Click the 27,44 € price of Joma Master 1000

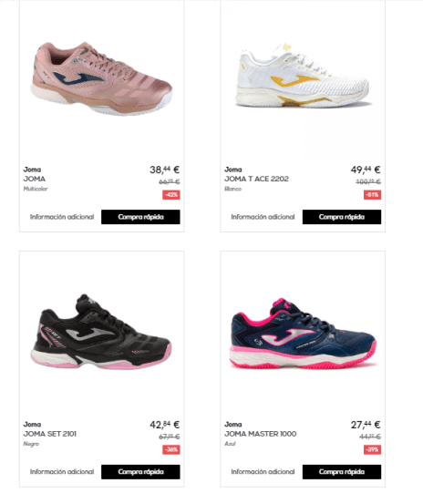tap(366, 425)
